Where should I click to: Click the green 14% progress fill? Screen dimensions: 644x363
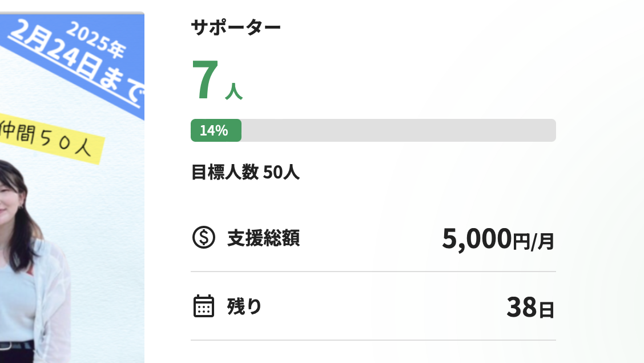point(216,130)
